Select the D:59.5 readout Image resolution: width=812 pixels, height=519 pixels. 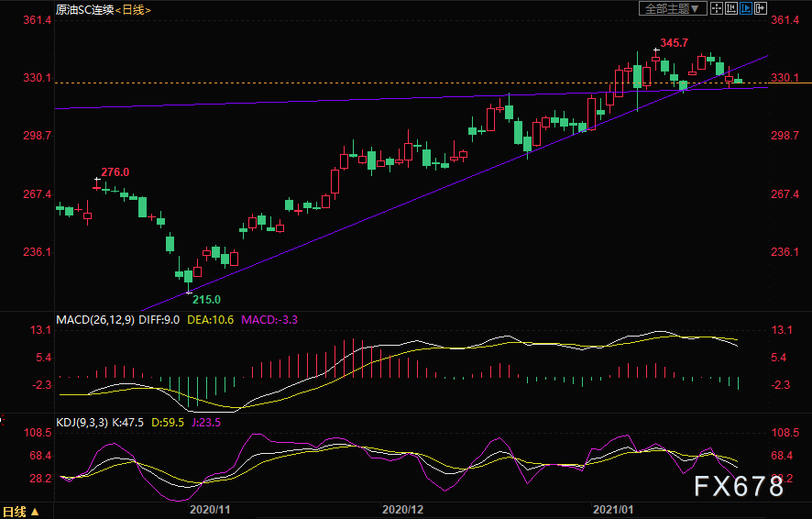tap(168, 422)
